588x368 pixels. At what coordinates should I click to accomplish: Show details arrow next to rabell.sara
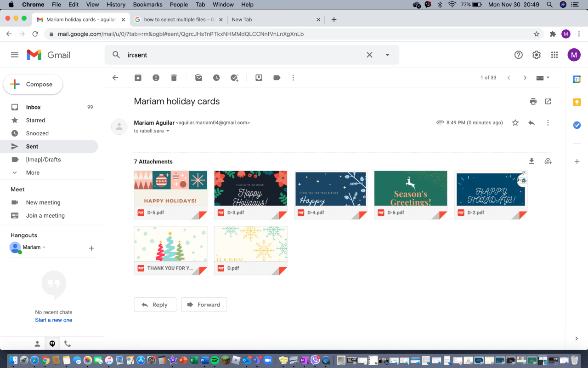[168, 131]
